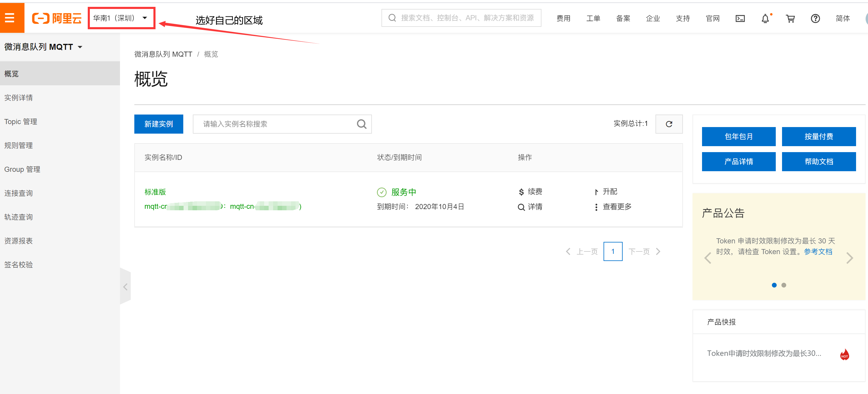Open the 参考文档 link in announcement
868x394 pixels.
tap(818, 251)
